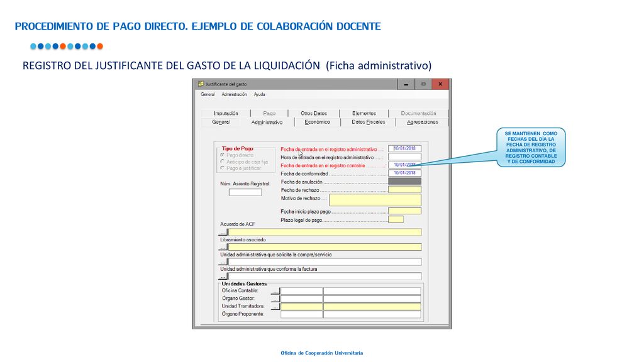The height and width of the screenshot is (362, 644).
Task: Maximize the Justificante del gasto window
Action: (x=423, y=84)
